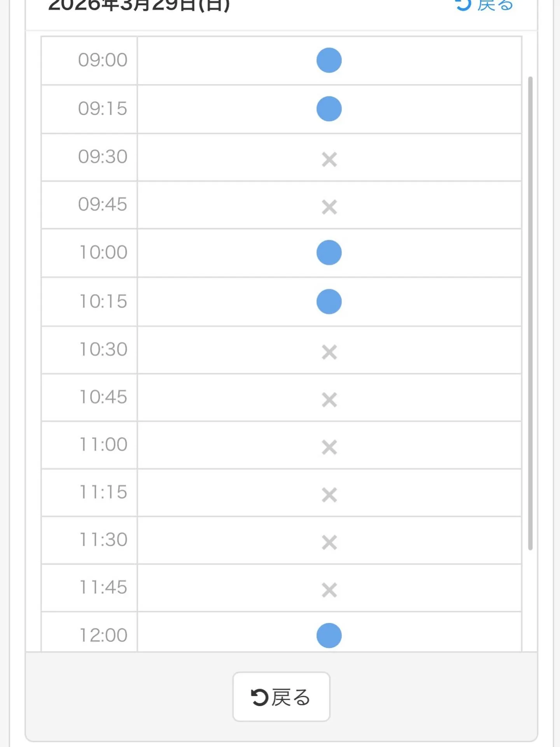Click the X icon at 10:30

[329, 352]
